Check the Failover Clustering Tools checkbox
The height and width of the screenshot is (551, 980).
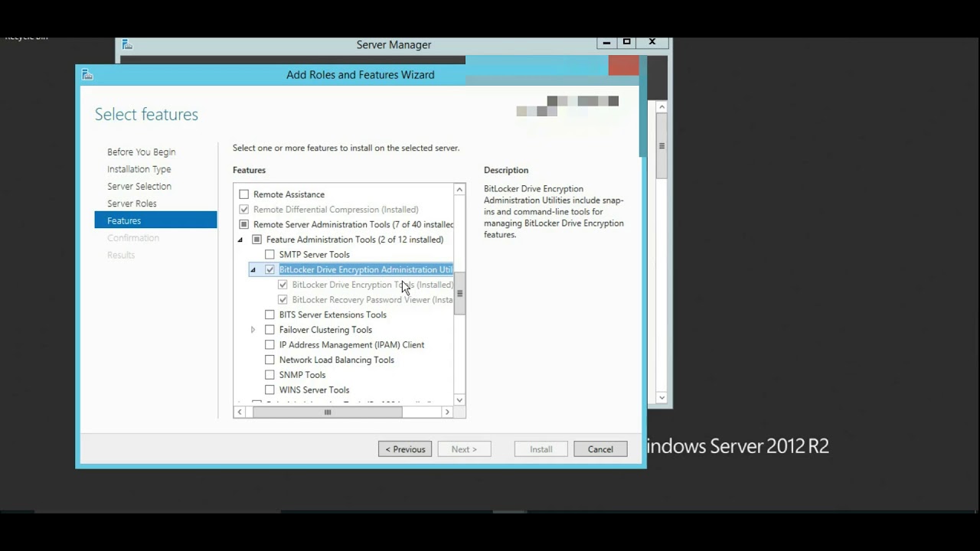tap(269, 330)
